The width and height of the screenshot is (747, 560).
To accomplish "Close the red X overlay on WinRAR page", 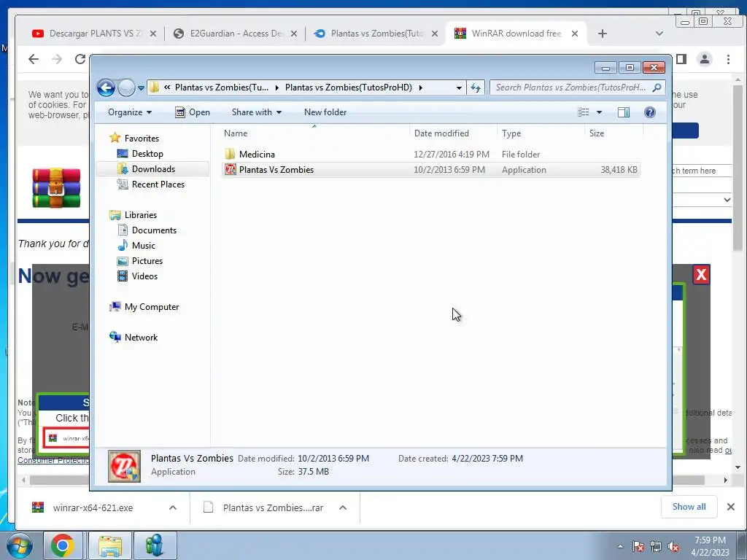I will 701,275.
